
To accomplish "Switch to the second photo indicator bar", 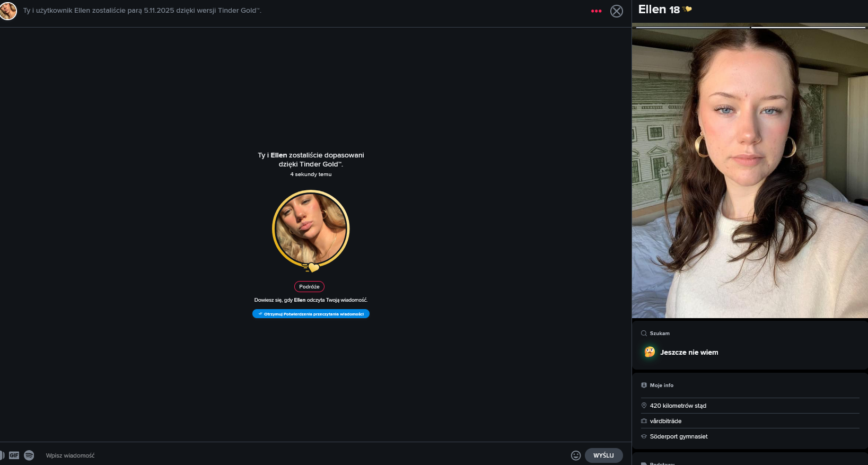I will [809, 27].
